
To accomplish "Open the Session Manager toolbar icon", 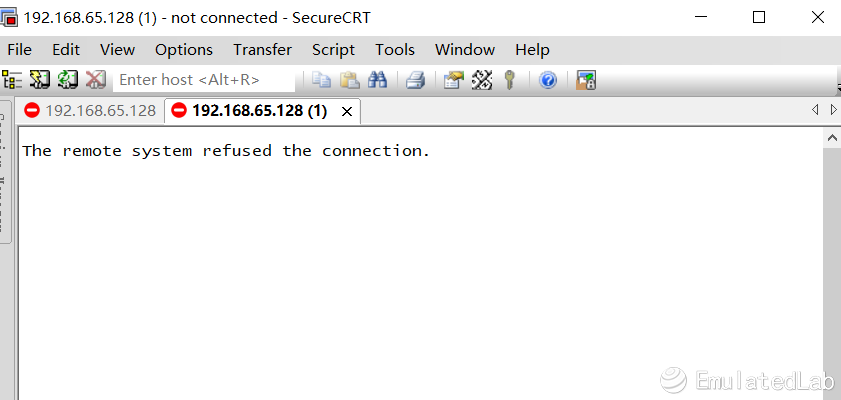I will tap(12, 80).
